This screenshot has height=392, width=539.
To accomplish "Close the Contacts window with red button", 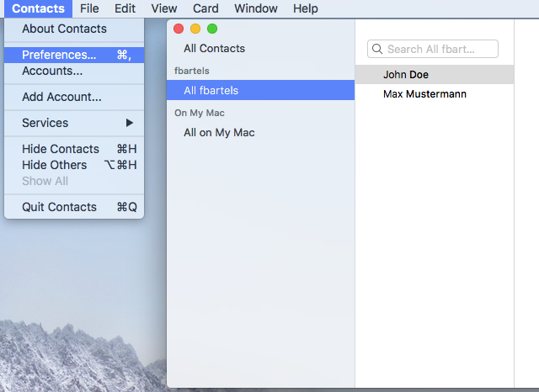I will click(179, 29).
